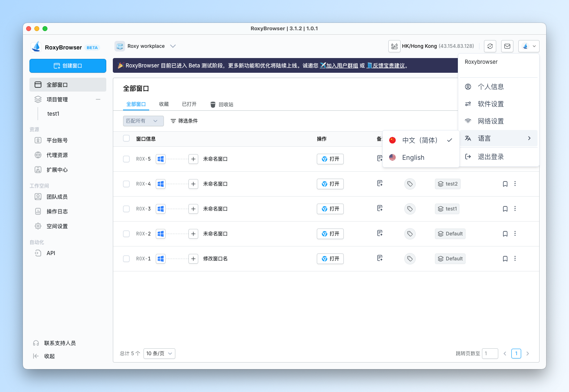This screenshot has height=392, width=569.
Task: Open 团队成员 in the sidebar
Action: point(68,197)
